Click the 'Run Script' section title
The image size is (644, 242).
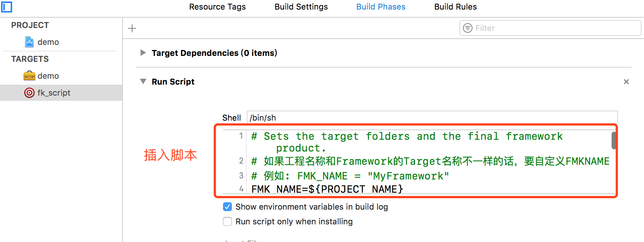(173, 82)
